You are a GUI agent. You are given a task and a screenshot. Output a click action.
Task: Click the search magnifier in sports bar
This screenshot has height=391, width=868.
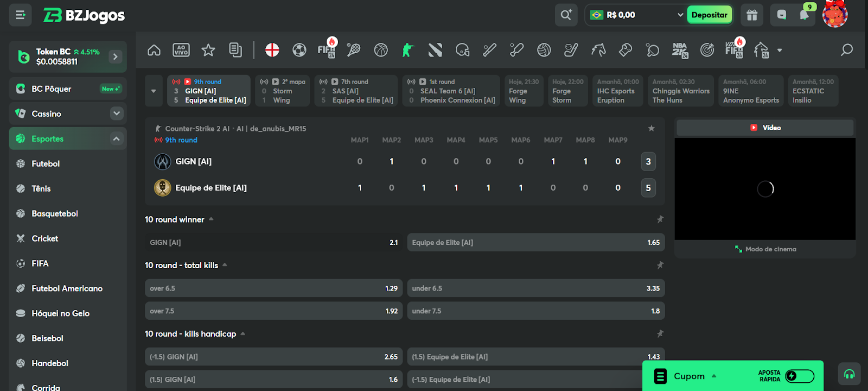(x=846, y=50)
